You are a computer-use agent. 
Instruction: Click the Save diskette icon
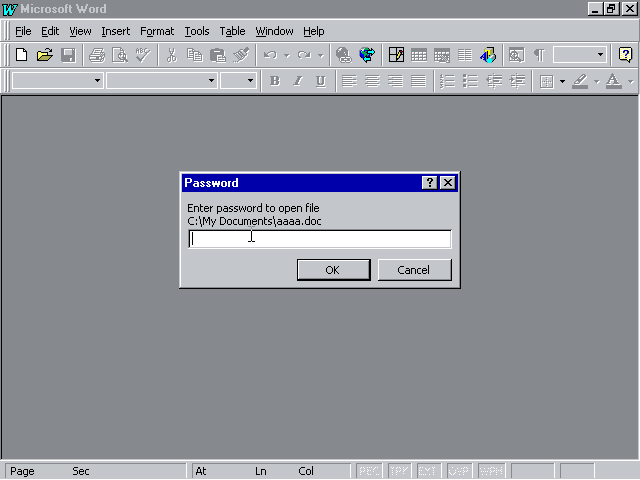pyautogui.click(x=68, y=55)
